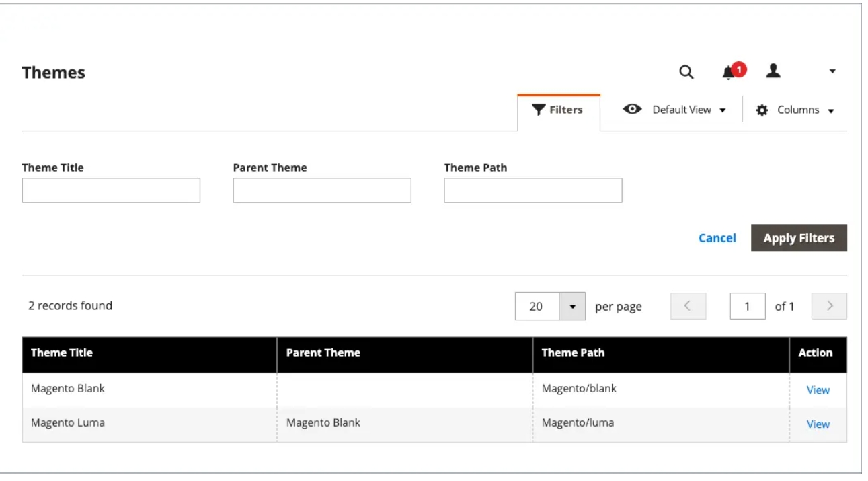Go to the previous page arrow

pyautogui.click(x=688, y=306)
